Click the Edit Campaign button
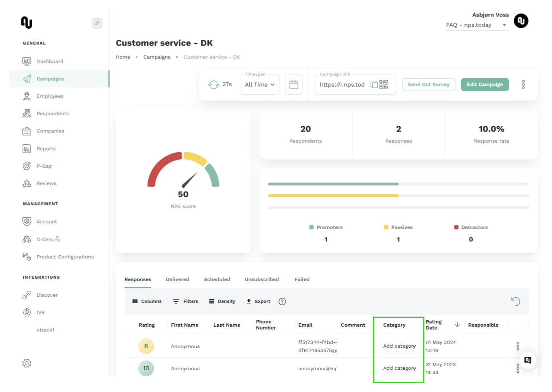552x392 pixels. click(485, 84)
